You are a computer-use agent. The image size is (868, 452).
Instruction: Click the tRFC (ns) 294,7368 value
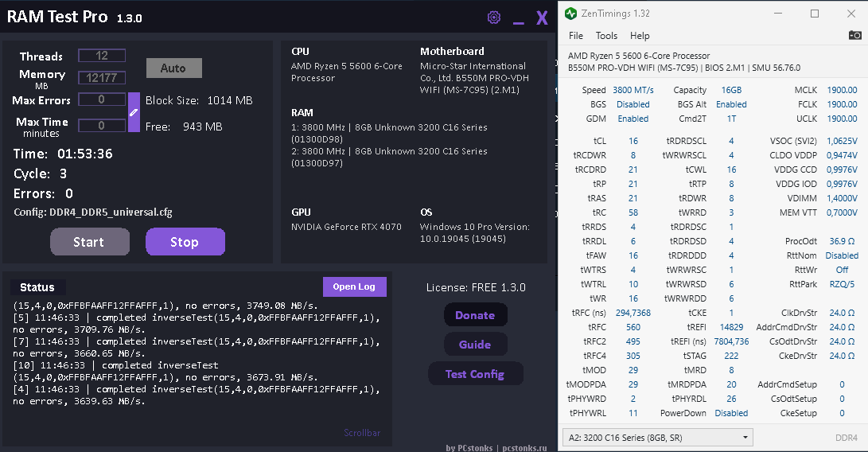[x=633, y=313]
